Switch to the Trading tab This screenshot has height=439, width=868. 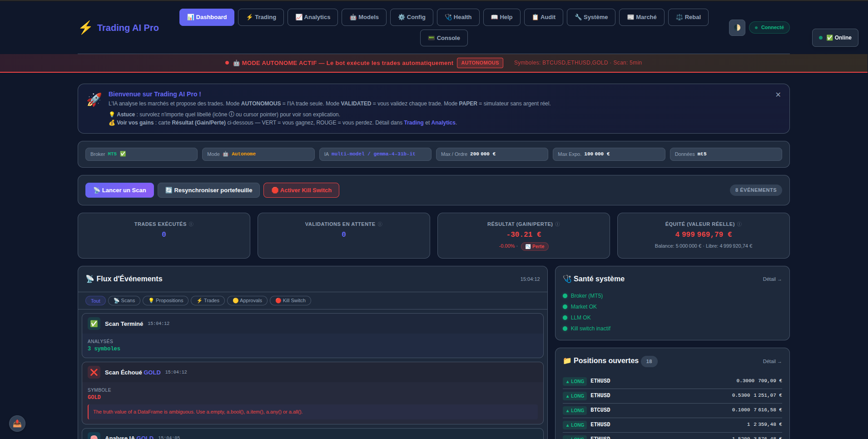click(261, 17)
